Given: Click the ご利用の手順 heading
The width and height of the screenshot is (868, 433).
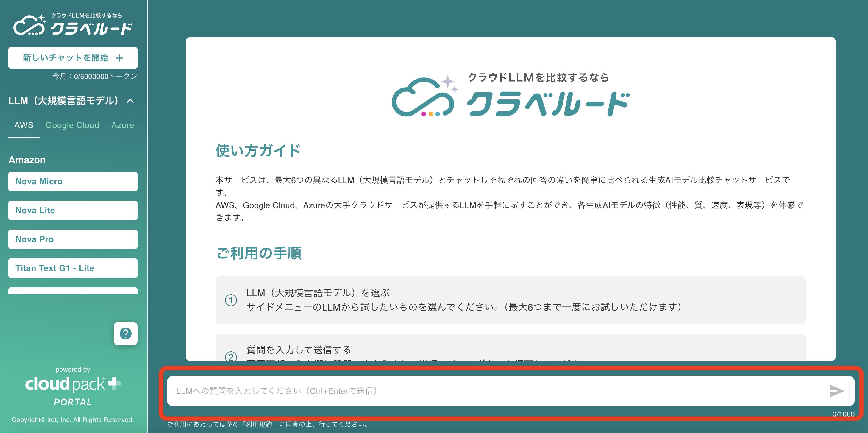Looking at the screenshot, I should coord(259,253).
